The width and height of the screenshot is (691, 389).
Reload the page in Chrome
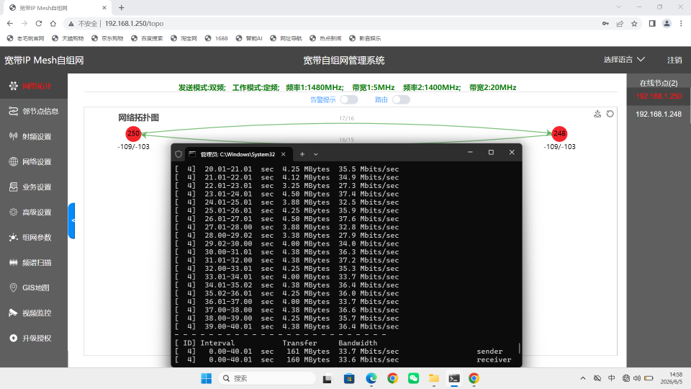(39, 23)
